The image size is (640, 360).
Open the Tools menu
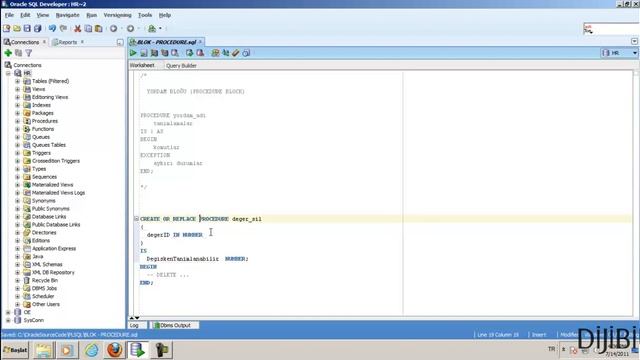145,15
